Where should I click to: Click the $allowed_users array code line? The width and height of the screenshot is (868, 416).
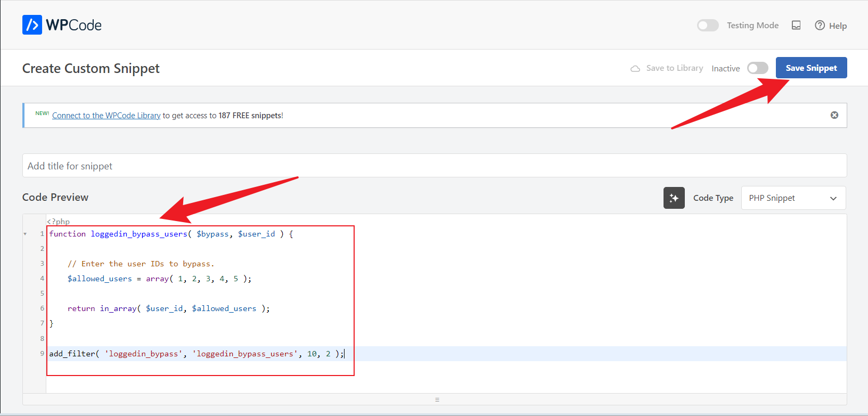point(159,279)
